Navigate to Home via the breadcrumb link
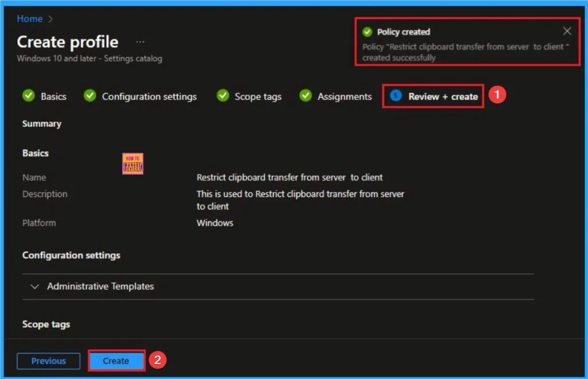 coord(29,18)
